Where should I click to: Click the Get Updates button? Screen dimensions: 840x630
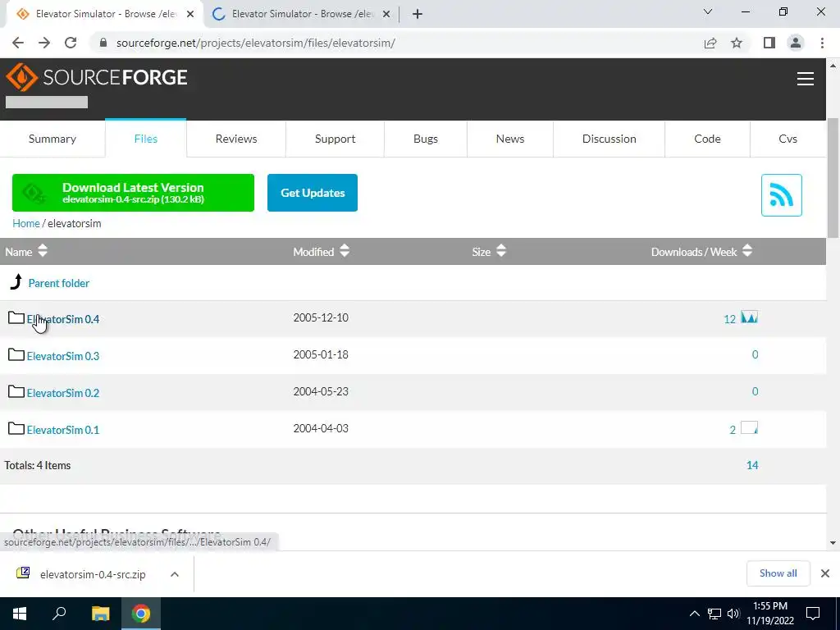(x=313, y=193)
